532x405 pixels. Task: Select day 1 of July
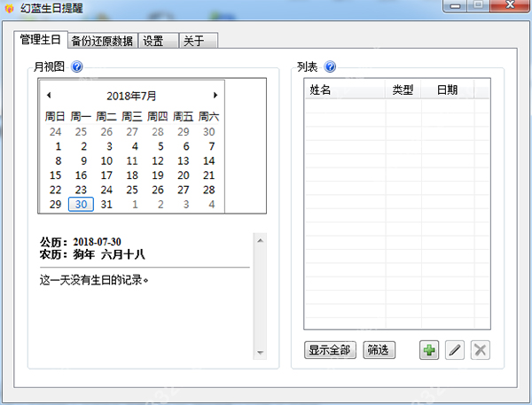(x=59, y=146)
